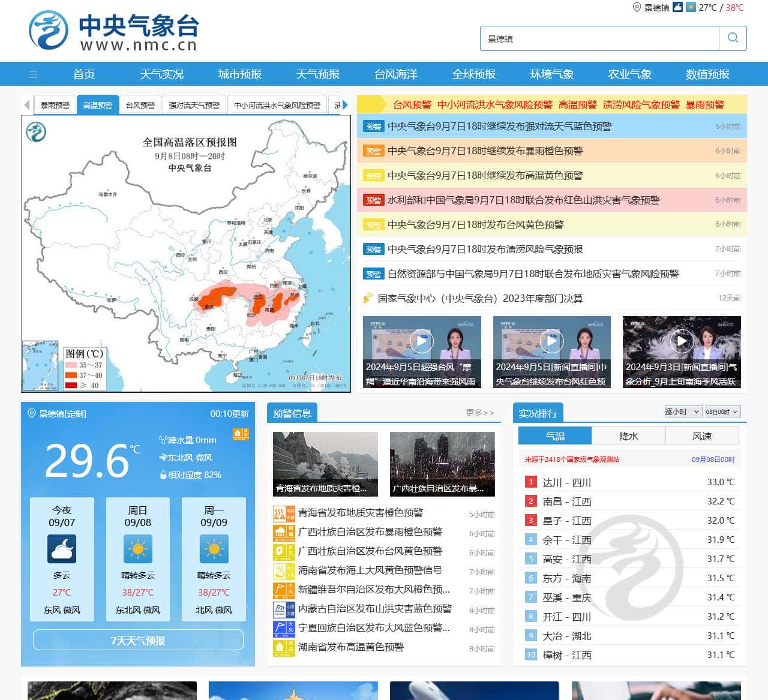Open 全球预报 menu
Image resolution: width=768 pixels, height=700 pixels.
(x=474, y=74)
